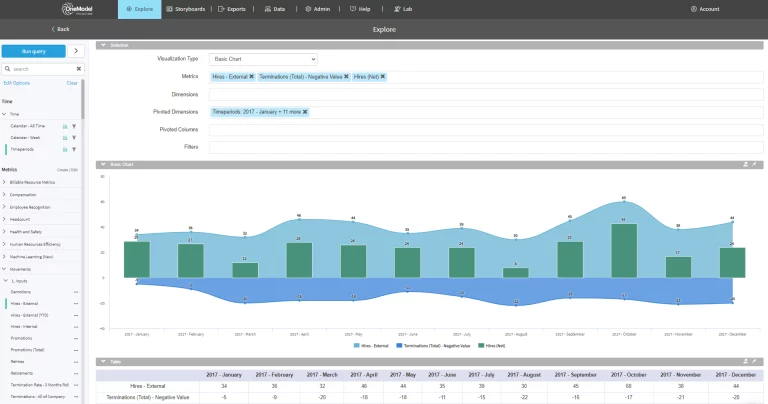Click the Run query button
The image size is (768, 404).
coord(33,51)
